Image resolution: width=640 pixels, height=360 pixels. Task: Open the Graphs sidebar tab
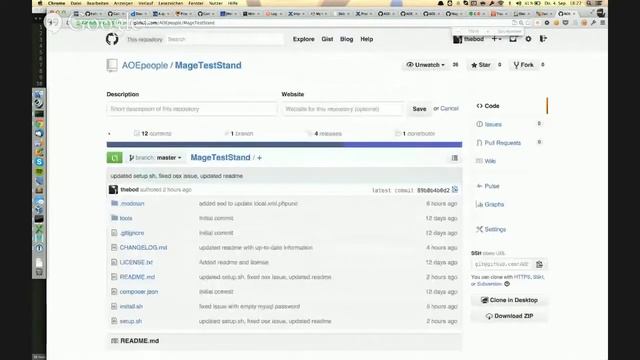click(490, 204)
